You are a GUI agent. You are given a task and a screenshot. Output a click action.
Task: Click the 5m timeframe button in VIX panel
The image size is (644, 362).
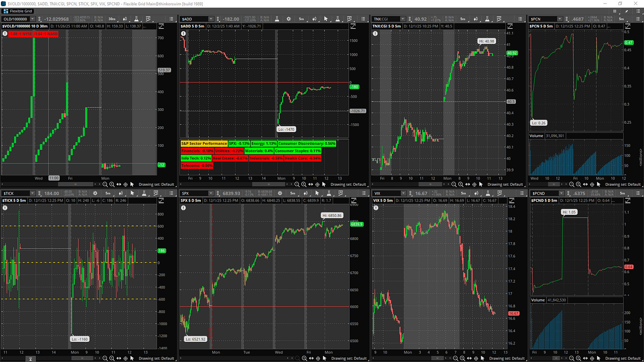pyautogui.click(x=462, y=193)
